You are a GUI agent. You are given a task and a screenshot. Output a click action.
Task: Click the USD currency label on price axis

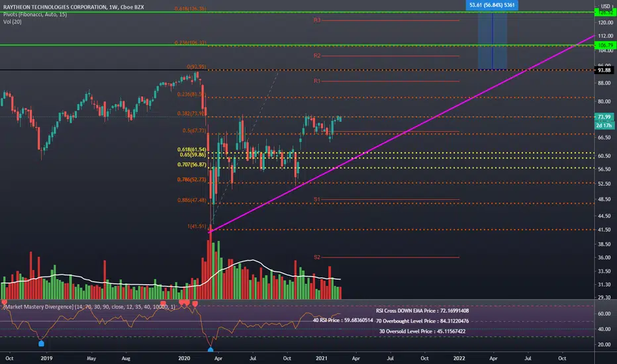tap(605, 6)
